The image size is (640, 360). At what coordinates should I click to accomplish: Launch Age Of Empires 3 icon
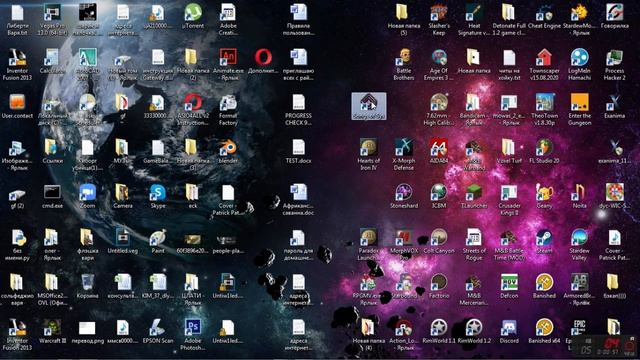[439, 64]
